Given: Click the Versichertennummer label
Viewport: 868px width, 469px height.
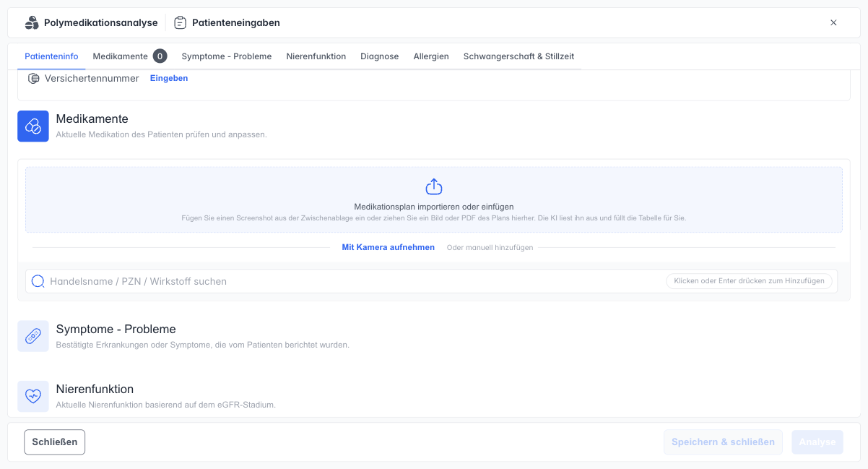Looking at the screenshot, I should pyautogui.click(x=92, y=78).
